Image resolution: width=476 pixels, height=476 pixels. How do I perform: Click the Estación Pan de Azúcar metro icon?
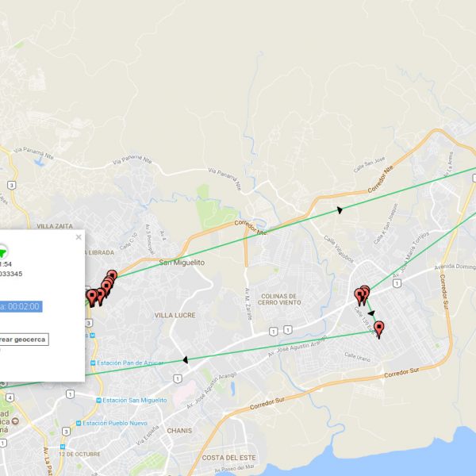pyautogui.click(x=93, y=363)
